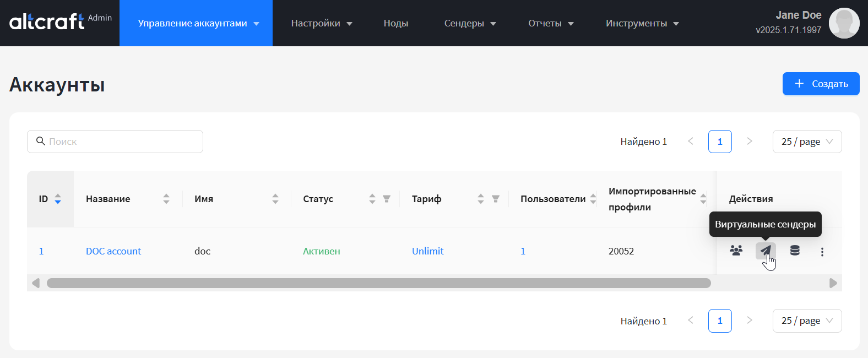This screenshot has height=358, width=868.
Task: Sort by Пользователи column arrows
Action: click(593, 199)
